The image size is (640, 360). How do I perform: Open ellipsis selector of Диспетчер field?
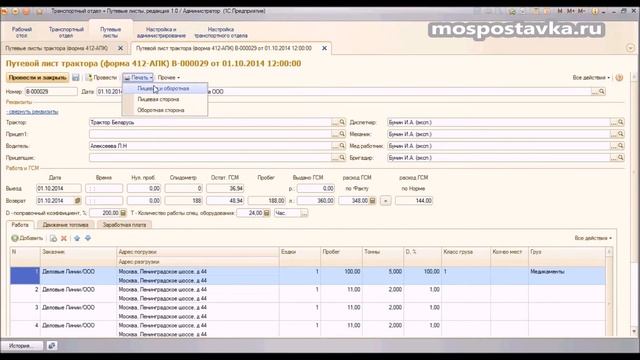(613, 122)
